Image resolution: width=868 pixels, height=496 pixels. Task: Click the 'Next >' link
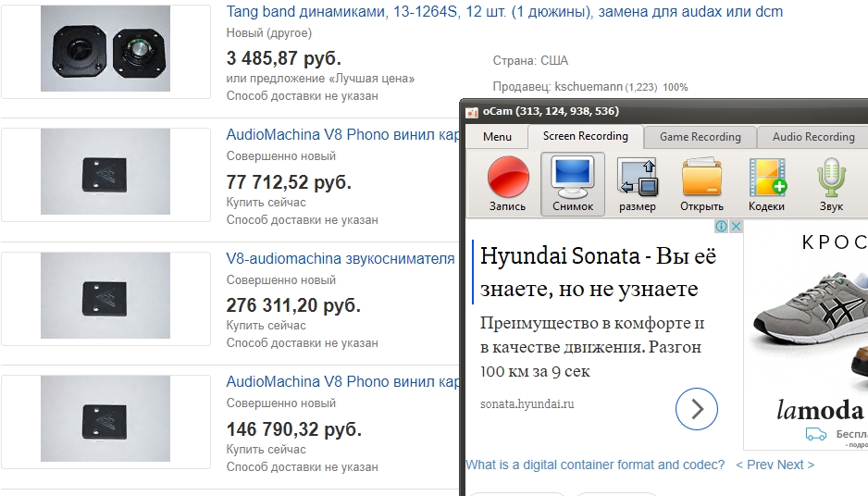click(796, 465)
